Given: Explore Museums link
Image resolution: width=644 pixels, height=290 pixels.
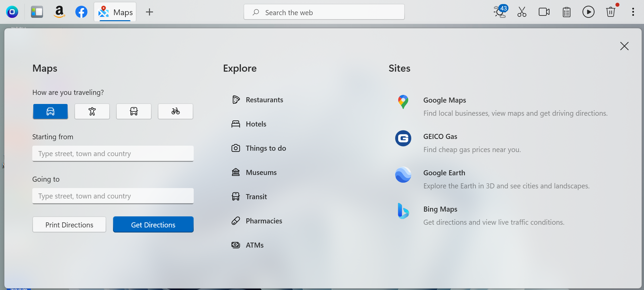Looking at the screenshot, I should (x=261, y=173).
